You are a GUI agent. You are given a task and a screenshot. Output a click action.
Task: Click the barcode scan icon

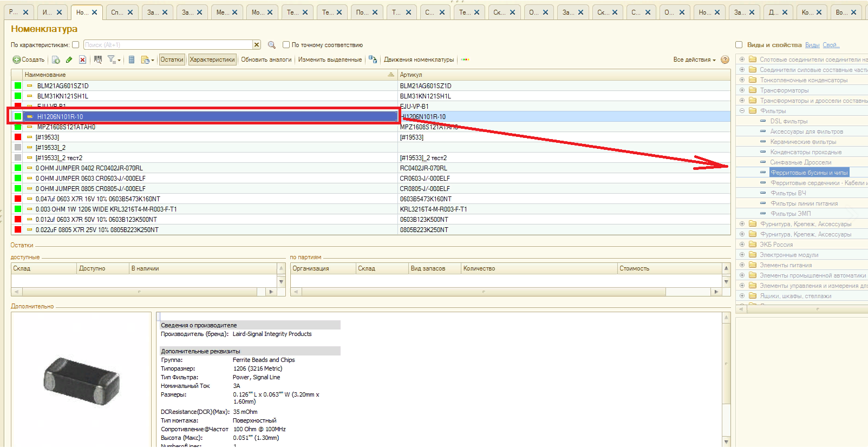(98, 60)
